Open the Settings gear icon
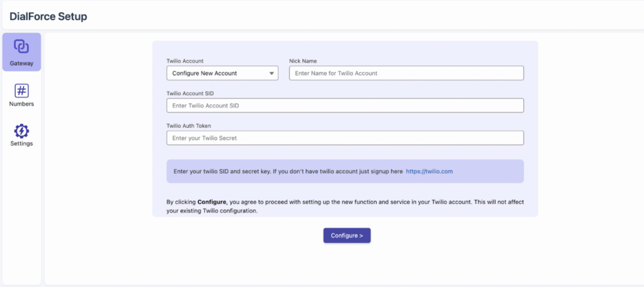This screenshot has width=644, height=287. point(21,131)
